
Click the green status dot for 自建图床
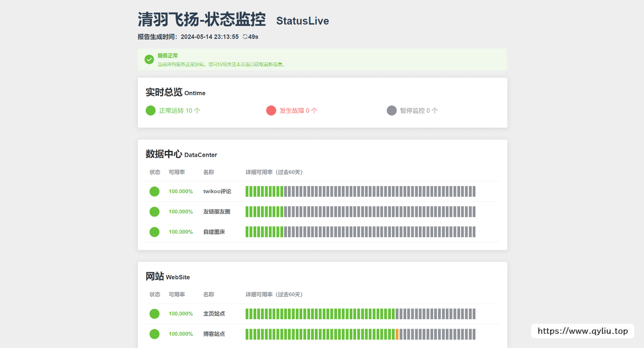pos(155,232)
